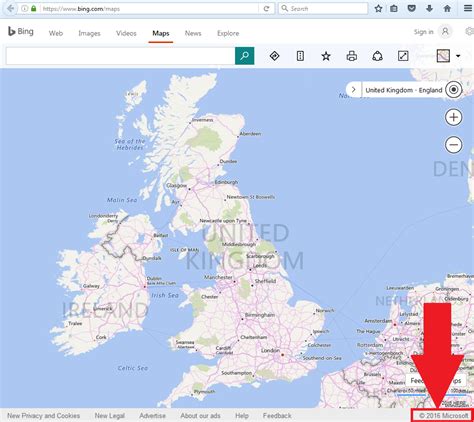Click the Belfast label on the map
The height and width of the screenshot is (422, 474).
coord(161,235)
